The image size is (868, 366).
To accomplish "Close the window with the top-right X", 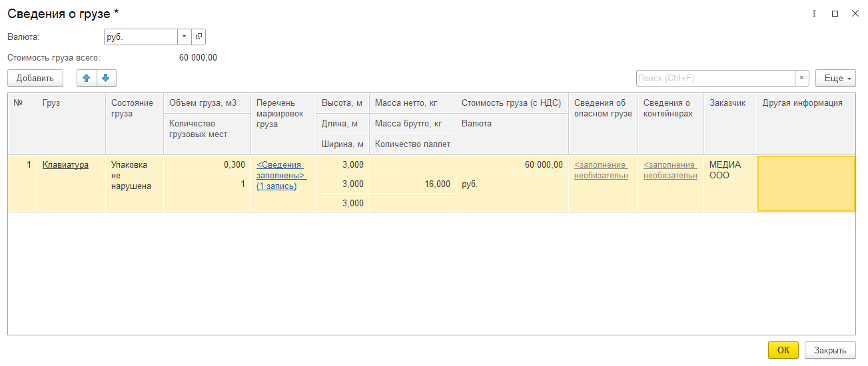I will (855, 13).
